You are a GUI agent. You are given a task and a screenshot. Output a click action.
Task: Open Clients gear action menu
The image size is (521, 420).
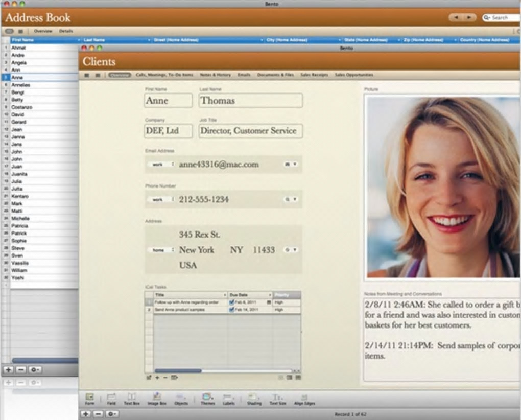coord(112,414)
